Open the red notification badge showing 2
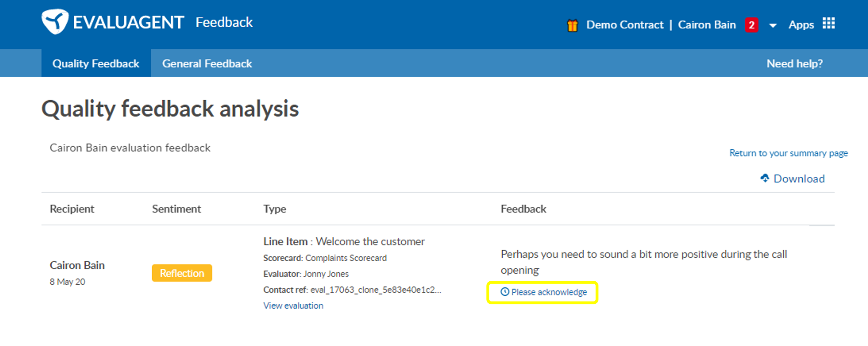 (x=751, y=25)
